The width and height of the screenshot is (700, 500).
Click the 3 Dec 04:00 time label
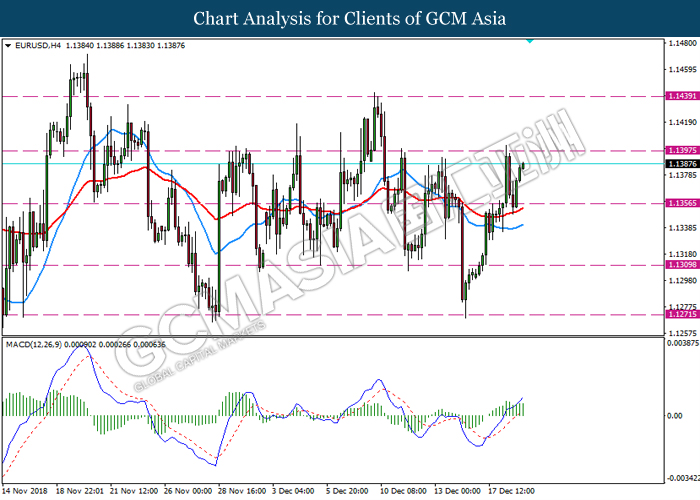pyautogui.click(x=293, y=491)
